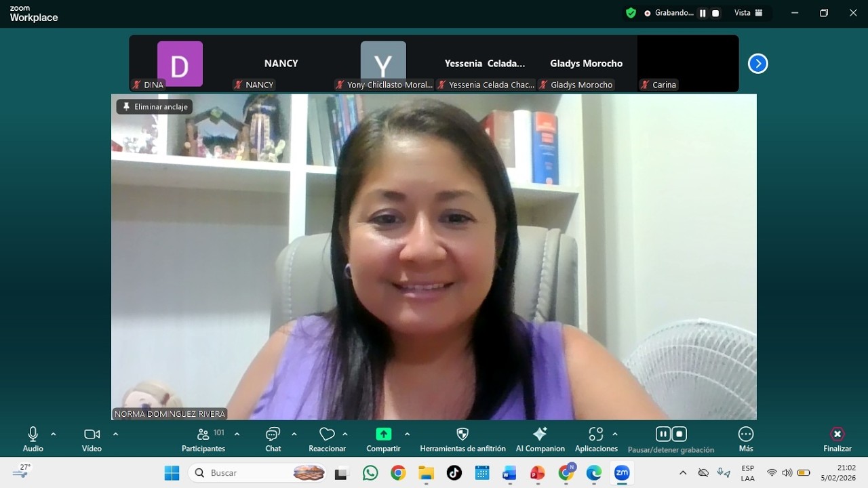Click the NORMA DOMINGUEZ RIVERA name label
The image size is (868, 488).
coord(170,413)
